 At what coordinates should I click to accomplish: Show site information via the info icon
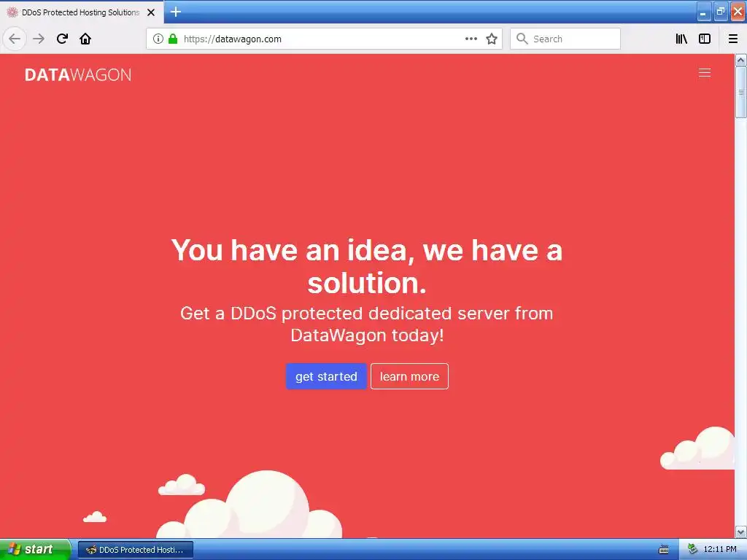coord(158,39)
